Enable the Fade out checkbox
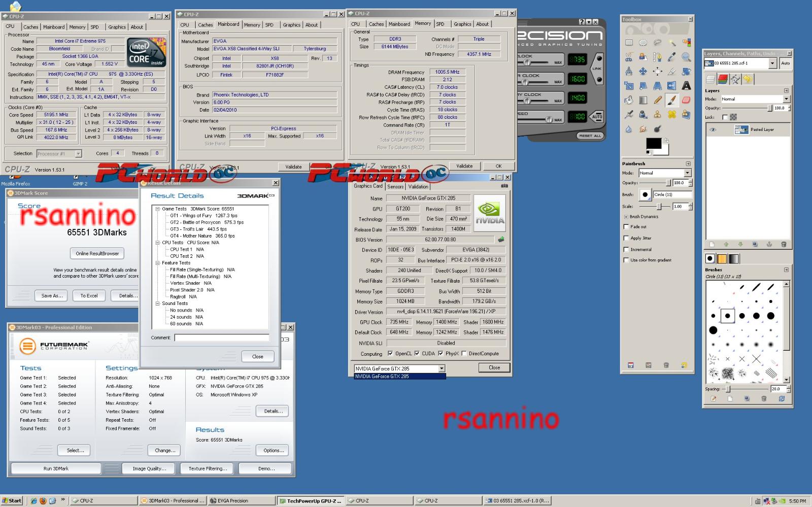This screenshot has height=507, width=812. 626,227
